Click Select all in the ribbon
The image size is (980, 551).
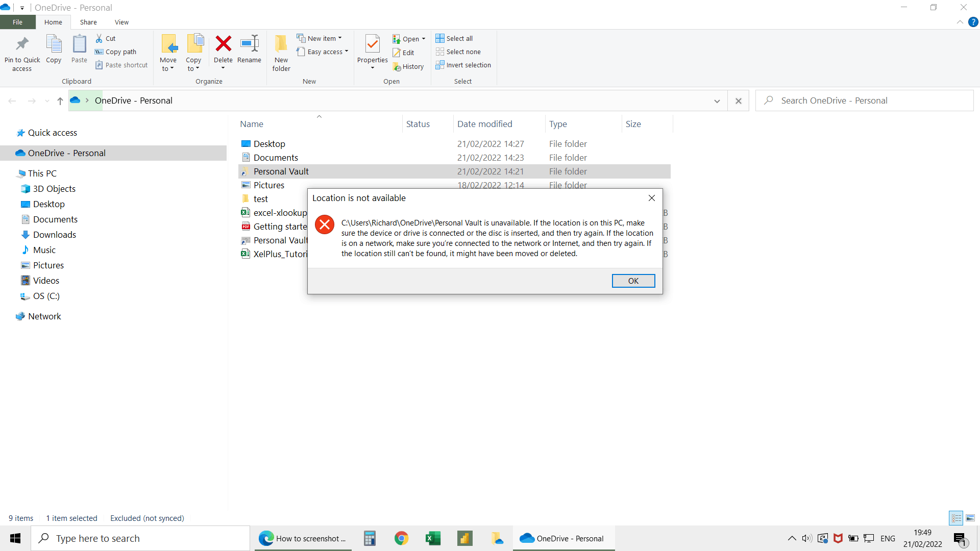(x=454, y=38)
